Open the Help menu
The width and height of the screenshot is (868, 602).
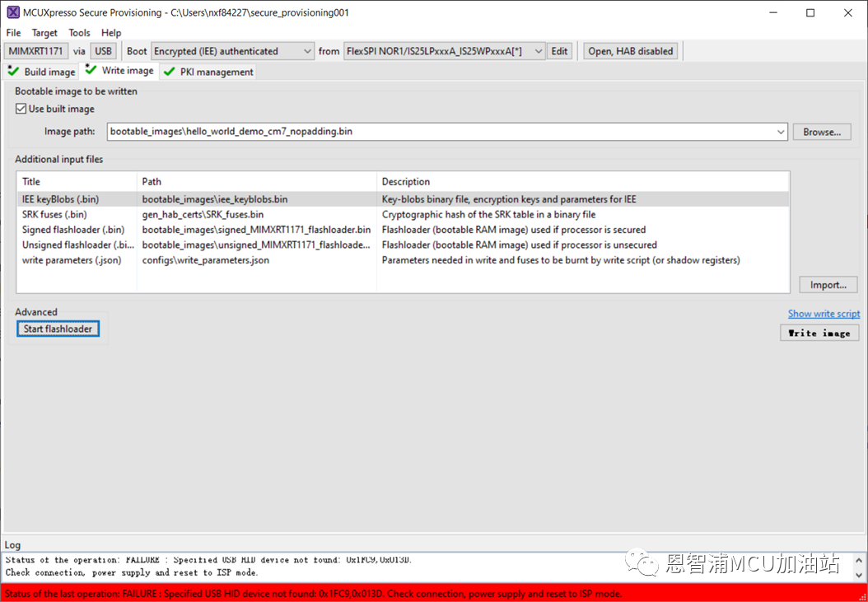111,33
